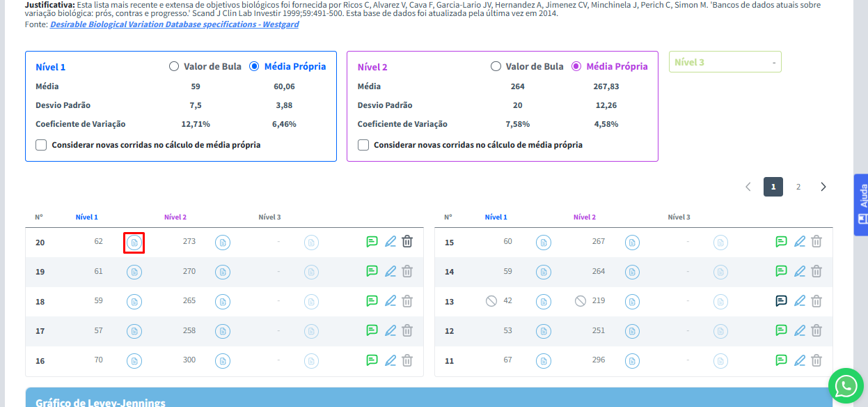
Task: Go to previous page with left chevron
Action: 748,187
